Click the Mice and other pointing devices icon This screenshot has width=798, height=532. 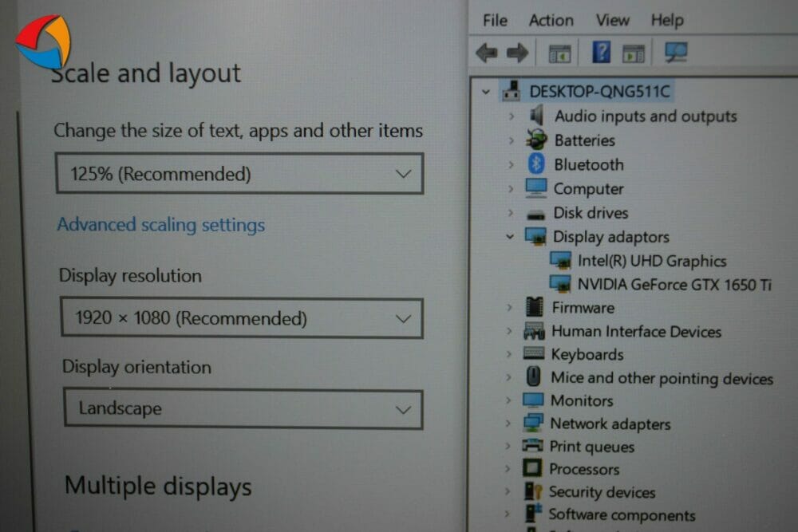[533, 377]
